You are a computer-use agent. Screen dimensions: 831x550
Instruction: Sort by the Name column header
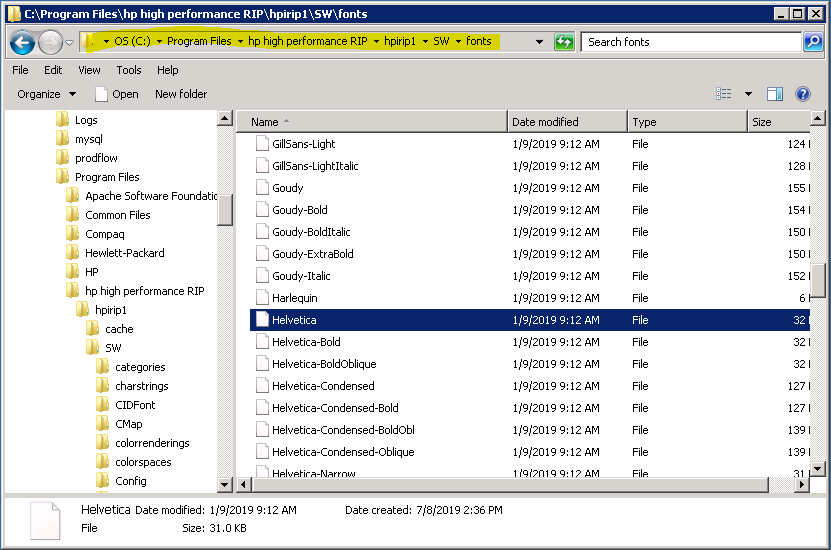pyautogui.click(x=372, y=122)
